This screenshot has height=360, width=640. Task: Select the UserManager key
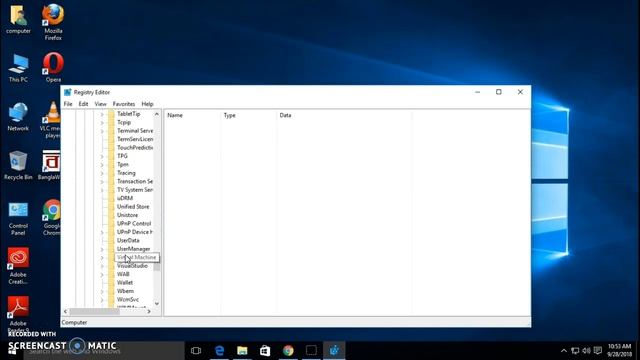click(133, 249)
